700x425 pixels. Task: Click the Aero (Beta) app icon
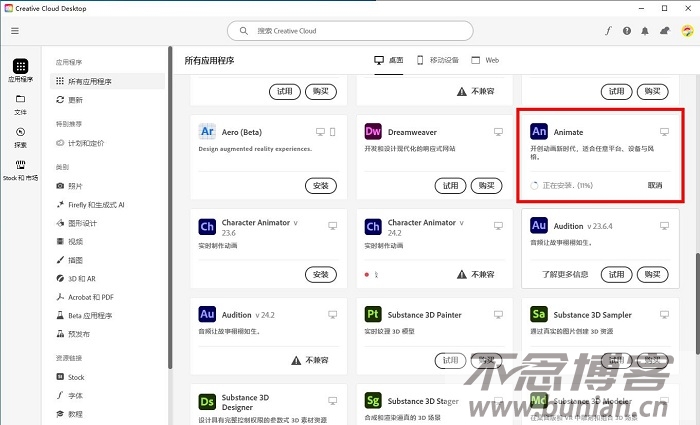pos(208,131)
